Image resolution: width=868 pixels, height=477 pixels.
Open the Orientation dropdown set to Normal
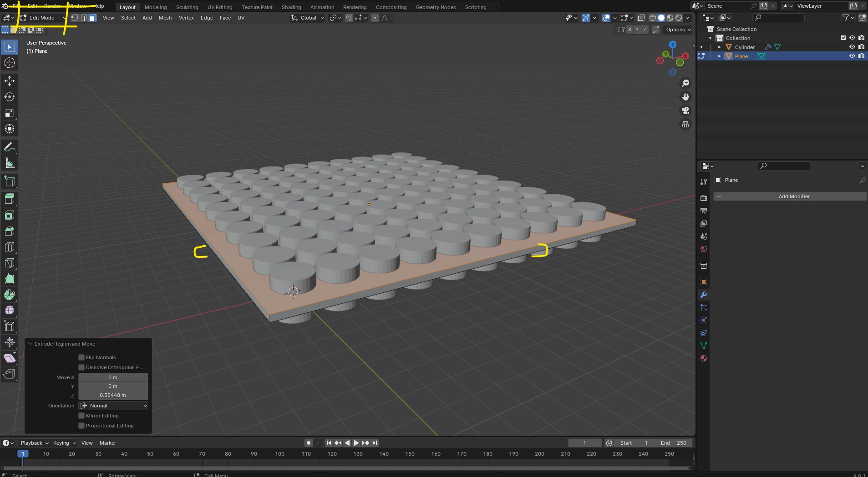pyautogui.click(x=113, y=405)
